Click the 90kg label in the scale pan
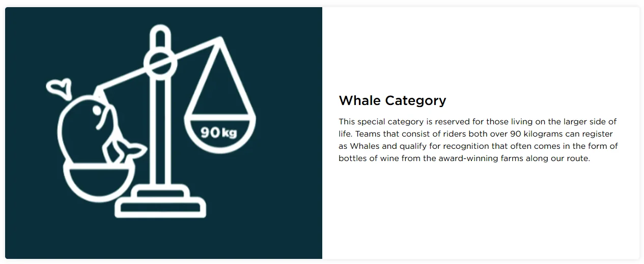Image resolution: width=644 pixels, height=264 pixels. 219,133
